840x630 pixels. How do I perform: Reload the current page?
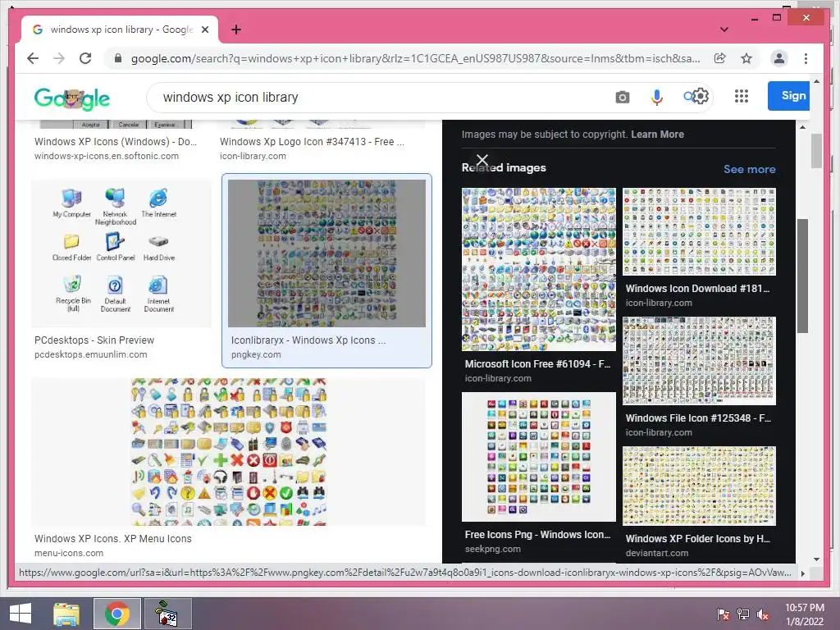[x=85, y=58]
